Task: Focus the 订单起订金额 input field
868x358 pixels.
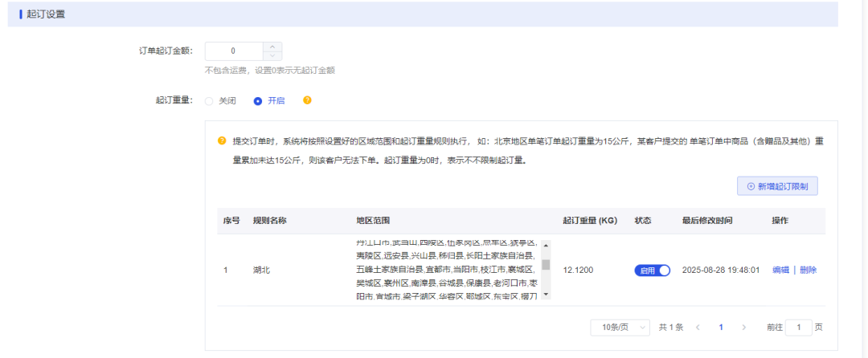Action: (233, 51)
